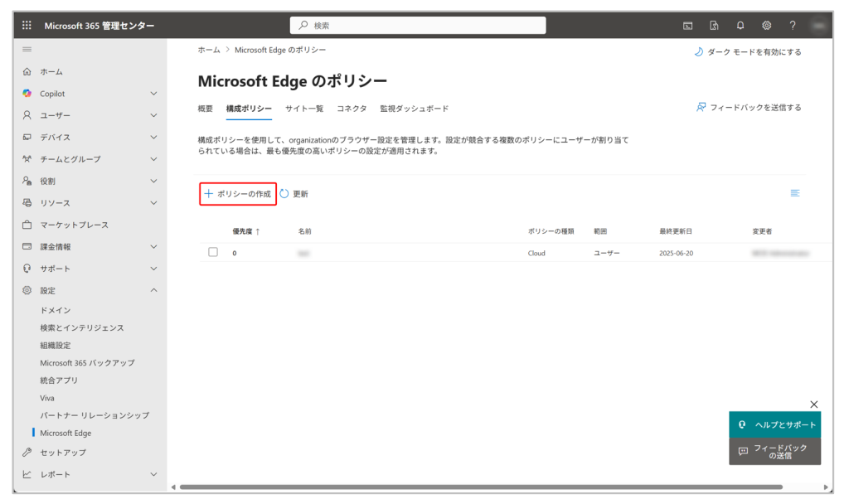Click the Setup wrench icon
Screen dimensions: 849x504
click(27, 452)
